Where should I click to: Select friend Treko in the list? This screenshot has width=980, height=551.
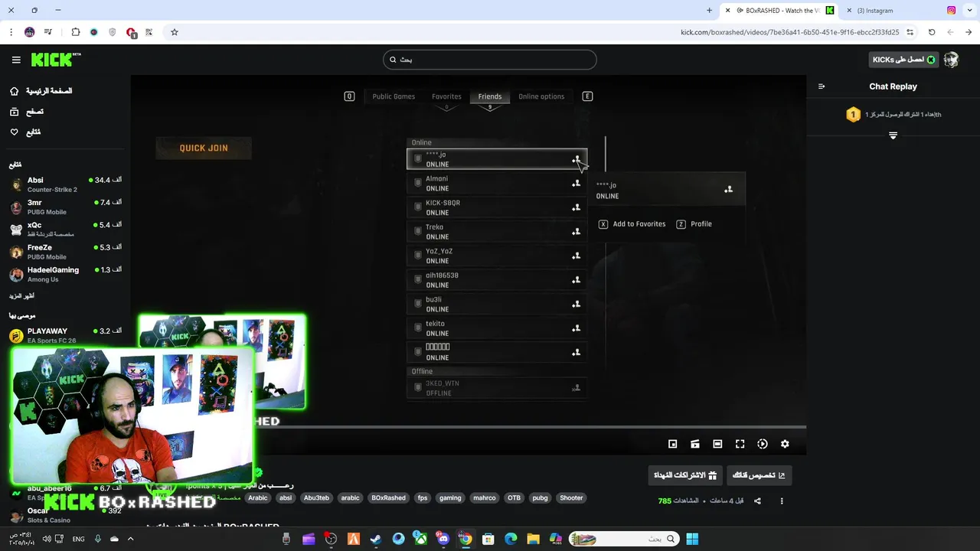pyautogui.click(x=497, y=232)
